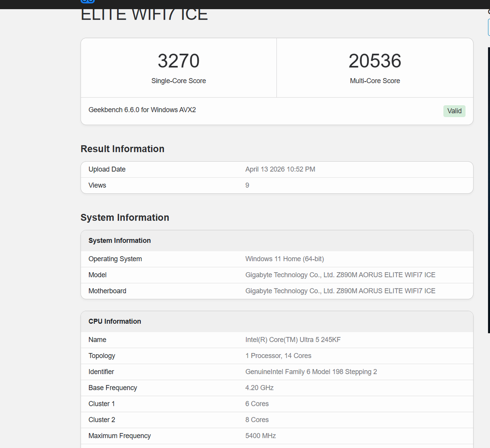Click the "Motherboard" row label
Viewport: 490px width, 448px height.
(107, 291)
